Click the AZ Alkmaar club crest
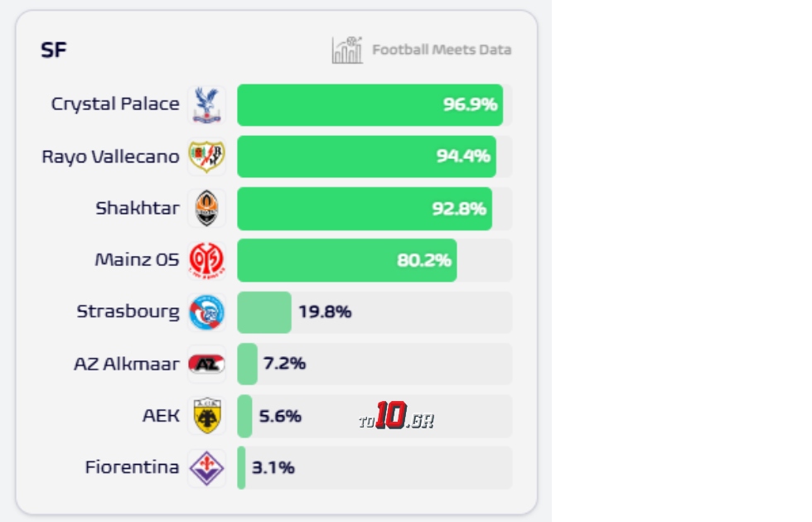This screenshot has width=812, height=522. [x=205, y=364]
